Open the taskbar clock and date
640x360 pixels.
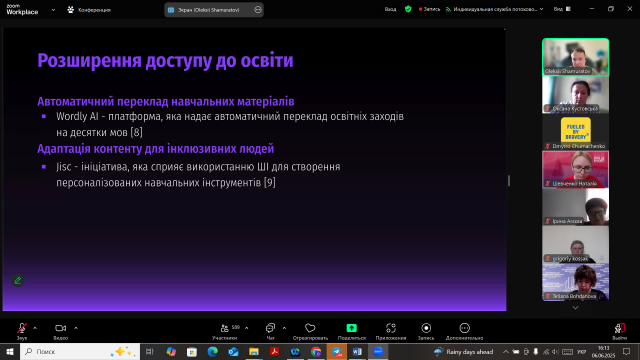pos(603,351)
